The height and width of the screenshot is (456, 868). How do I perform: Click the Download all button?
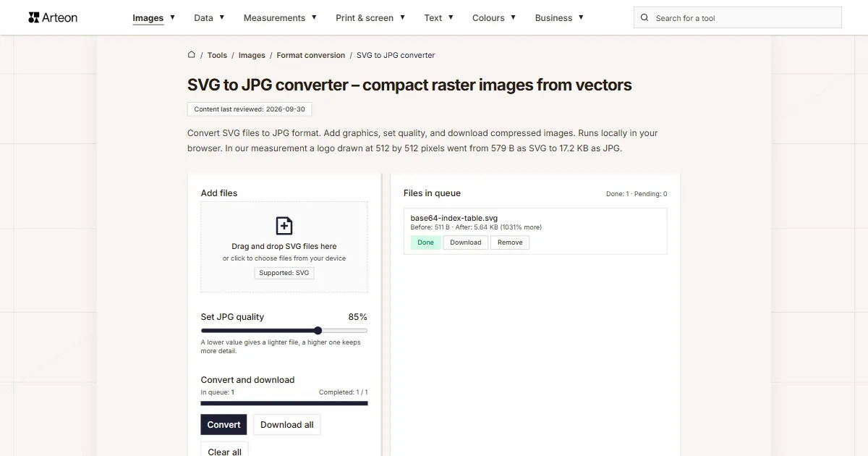[287, 425]
